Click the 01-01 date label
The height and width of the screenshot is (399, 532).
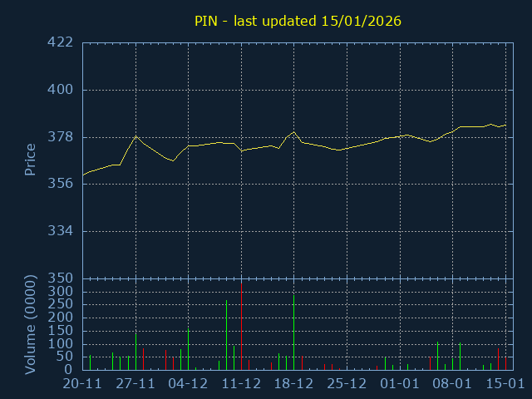400,384
